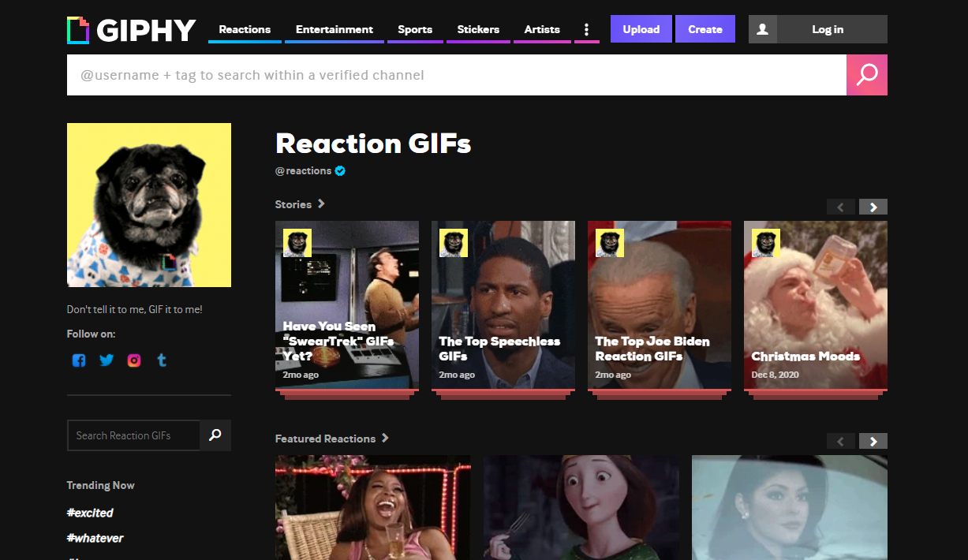Open the Reactions nav tab
The image size is (968, 560).
pos(245,29)
